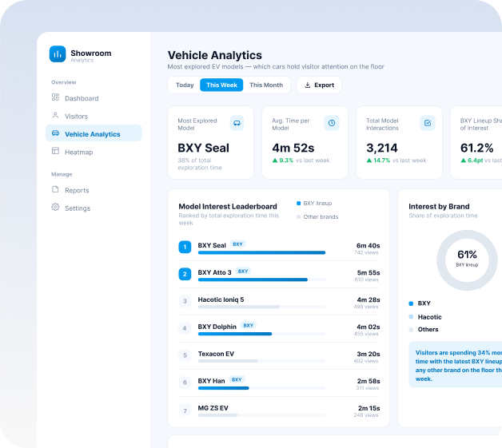The image size is (502, 448).
Task: Click the 3,214 interactions value
Action: [382, 148]
